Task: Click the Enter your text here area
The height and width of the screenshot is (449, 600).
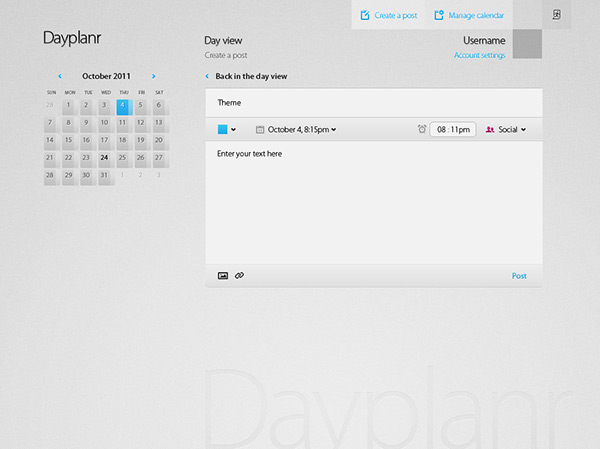Action: tap(374, 202)
